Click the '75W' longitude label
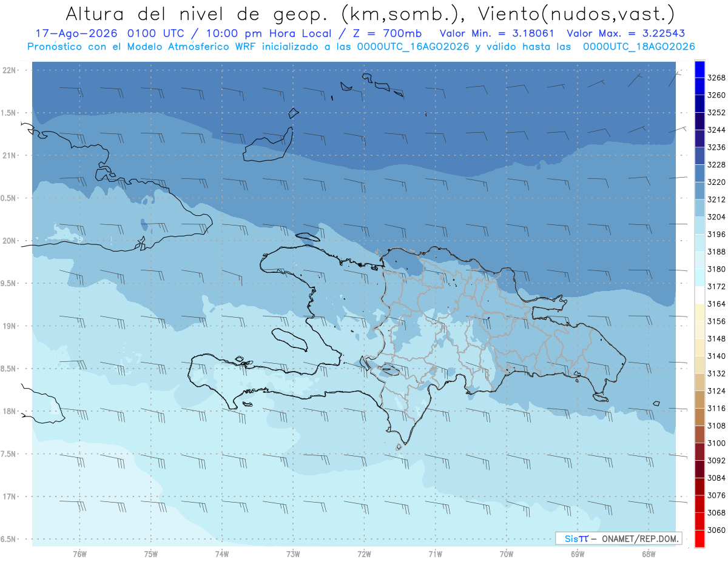The width and height of the screenshot is (728, 562). point(151,554)
